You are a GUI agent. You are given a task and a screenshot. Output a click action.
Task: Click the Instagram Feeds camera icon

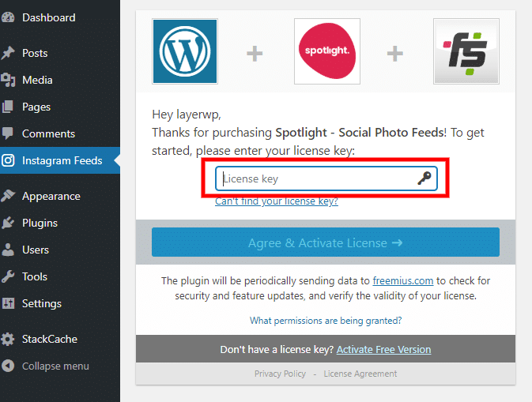(x=7, y=160)
